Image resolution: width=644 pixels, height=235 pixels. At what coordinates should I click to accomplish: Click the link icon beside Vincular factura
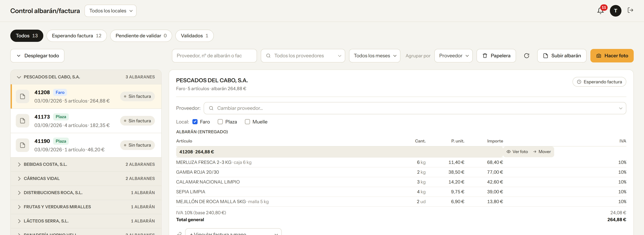(x=179, y=234)
